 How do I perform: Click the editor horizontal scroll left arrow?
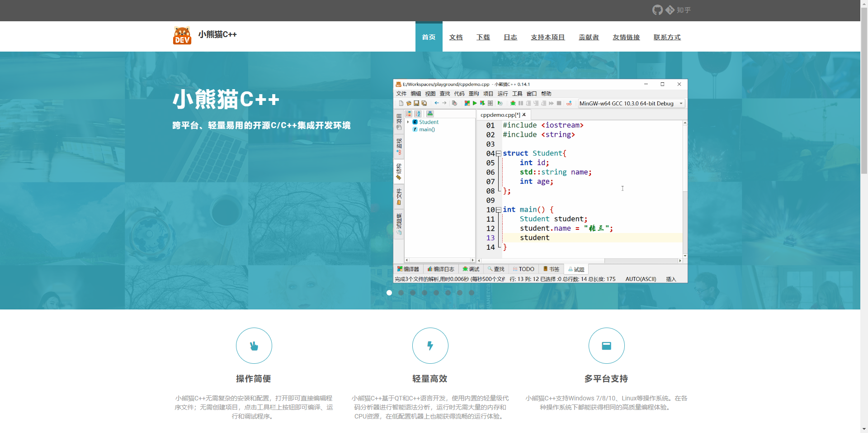tap(479, 261)
